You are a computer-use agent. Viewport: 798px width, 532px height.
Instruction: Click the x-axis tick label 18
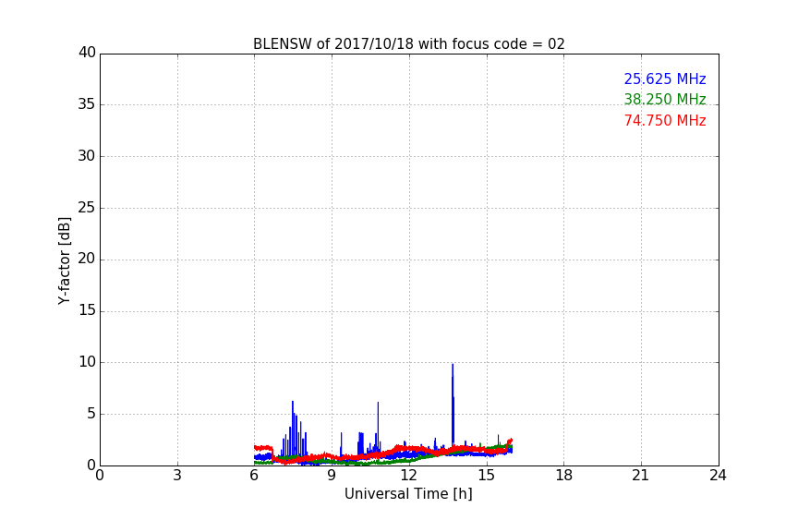[x=564, y=476]
